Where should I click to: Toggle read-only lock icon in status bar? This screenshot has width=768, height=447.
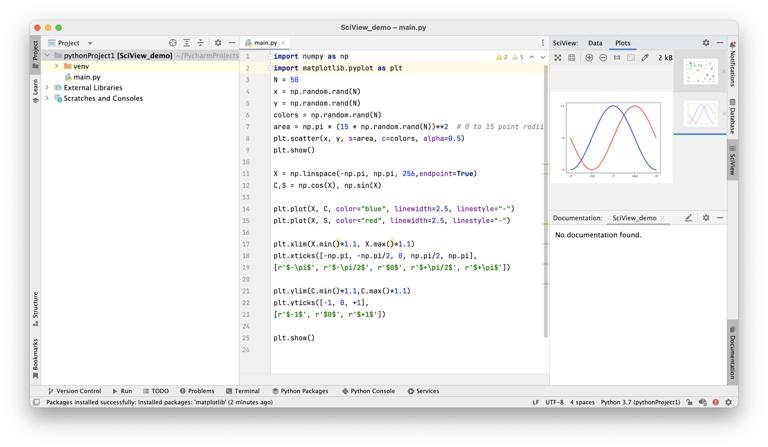(x=689, y=402)
